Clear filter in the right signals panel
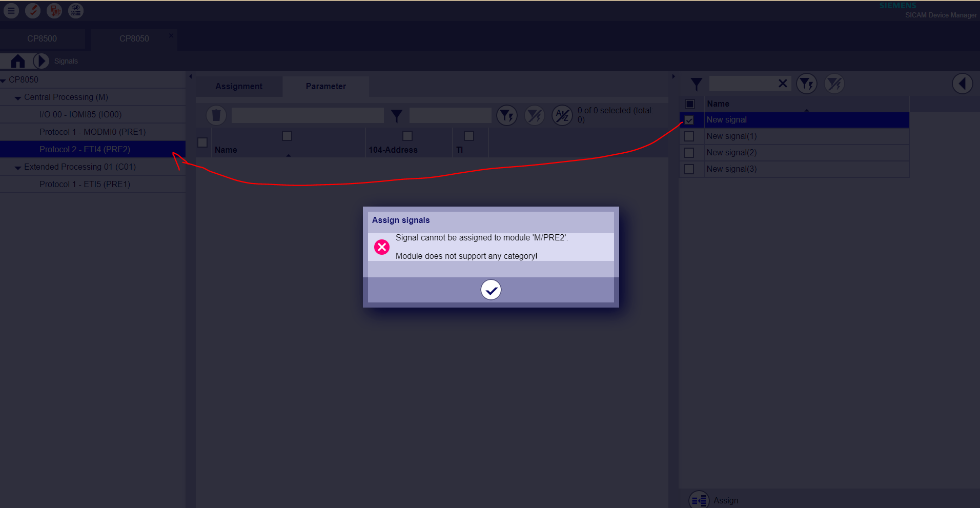 click(x=834, y=84)
